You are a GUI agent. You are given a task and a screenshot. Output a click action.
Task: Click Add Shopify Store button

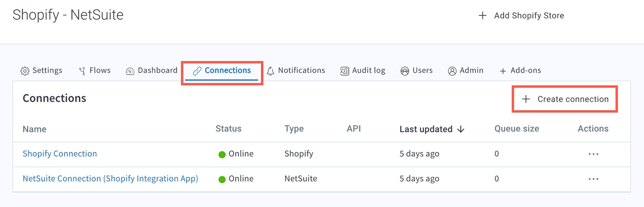pyautogui.click(x=521, y=16)
